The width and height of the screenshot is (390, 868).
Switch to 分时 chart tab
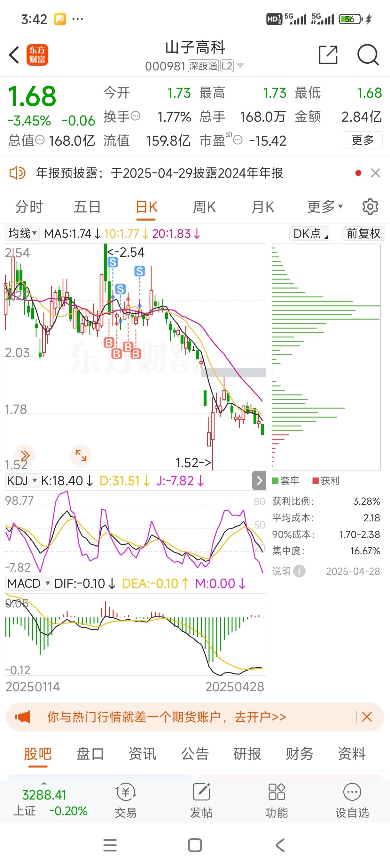(29, 207)
